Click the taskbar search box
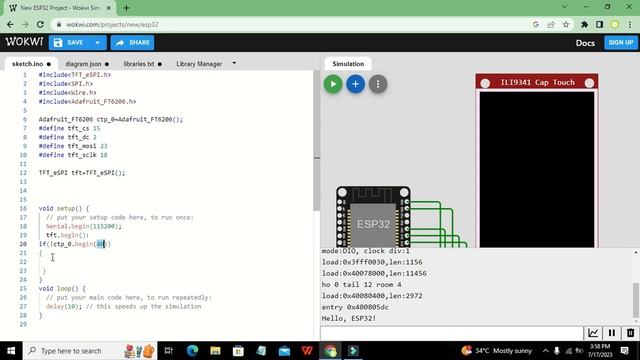Viewport: 640px width, 360px height. [90, 351]
